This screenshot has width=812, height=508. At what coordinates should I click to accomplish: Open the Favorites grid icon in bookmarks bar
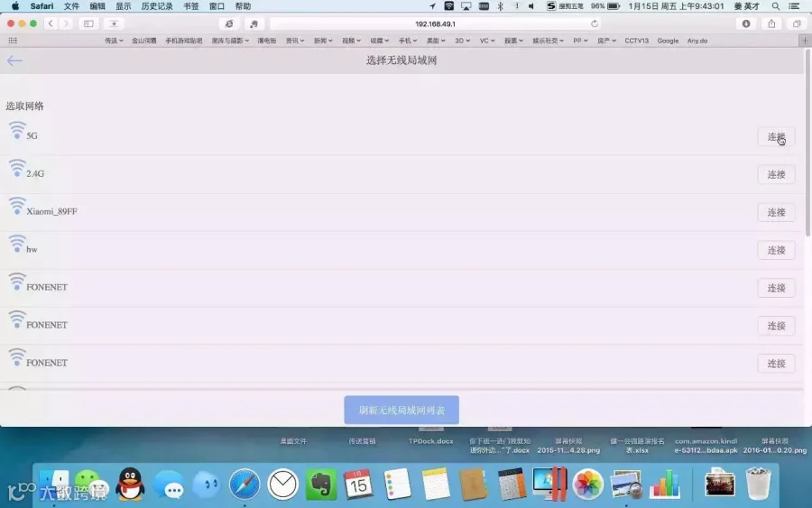13,41
